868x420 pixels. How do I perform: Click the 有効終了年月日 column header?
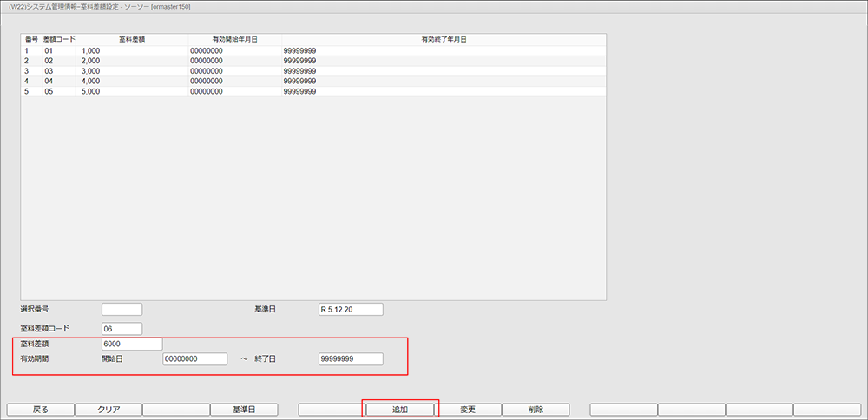tap(444, 40)
